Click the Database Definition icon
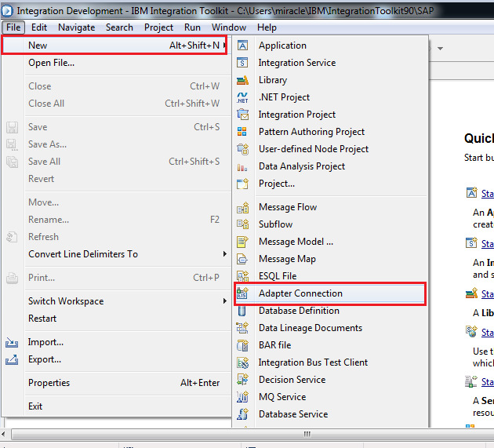The image size is (494, 448). (x=242, y=311)
